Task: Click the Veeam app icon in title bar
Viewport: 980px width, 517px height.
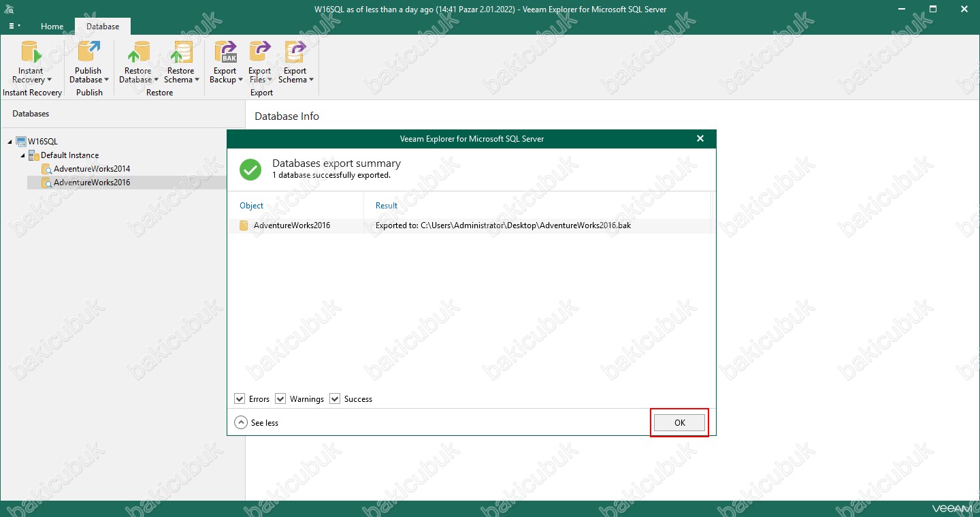Action: [9, 10]
